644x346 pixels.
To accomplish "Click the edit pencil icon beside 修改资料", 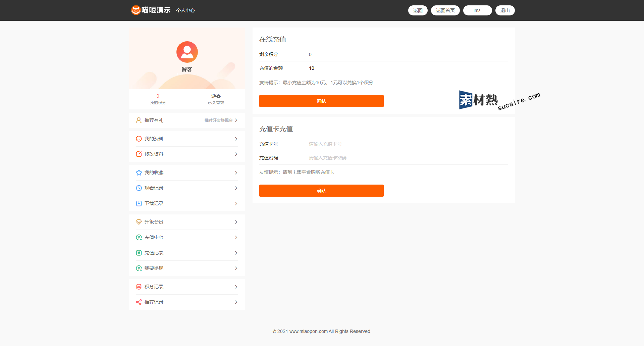I will (x=139, y=154).
